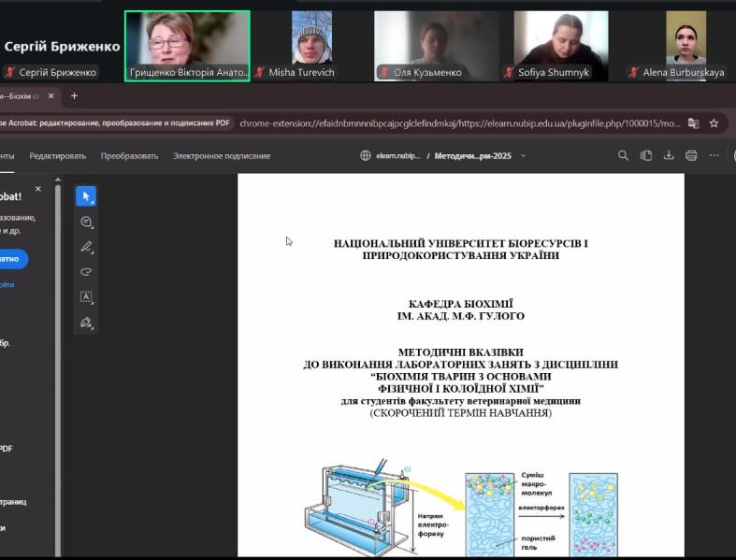
Task: Open a new browser tab
Action: [74, 95]
